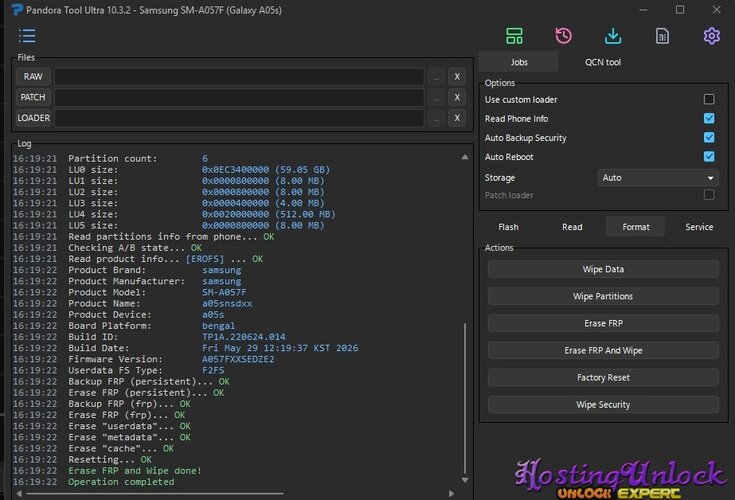Toggle the Patch loader checkbox

[x=709, y=195]
